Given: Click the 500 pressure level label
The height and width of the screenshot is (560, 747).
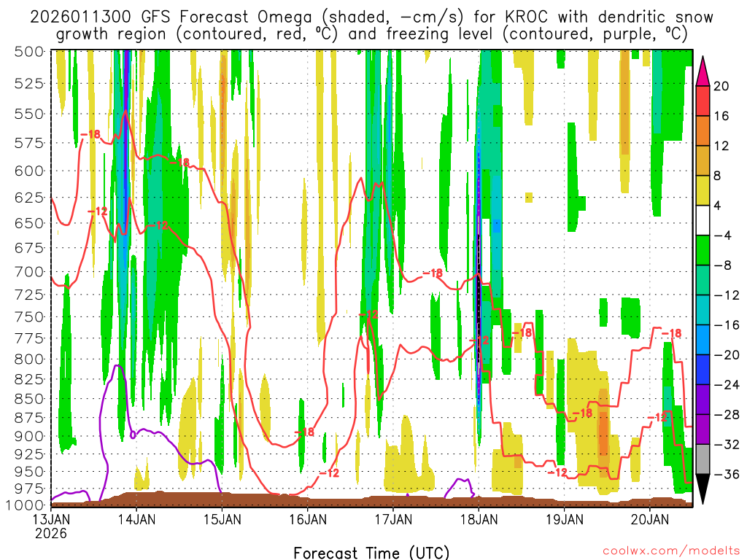Looking at the screenshot, I should pyautogui.click(x=29, y=52).
